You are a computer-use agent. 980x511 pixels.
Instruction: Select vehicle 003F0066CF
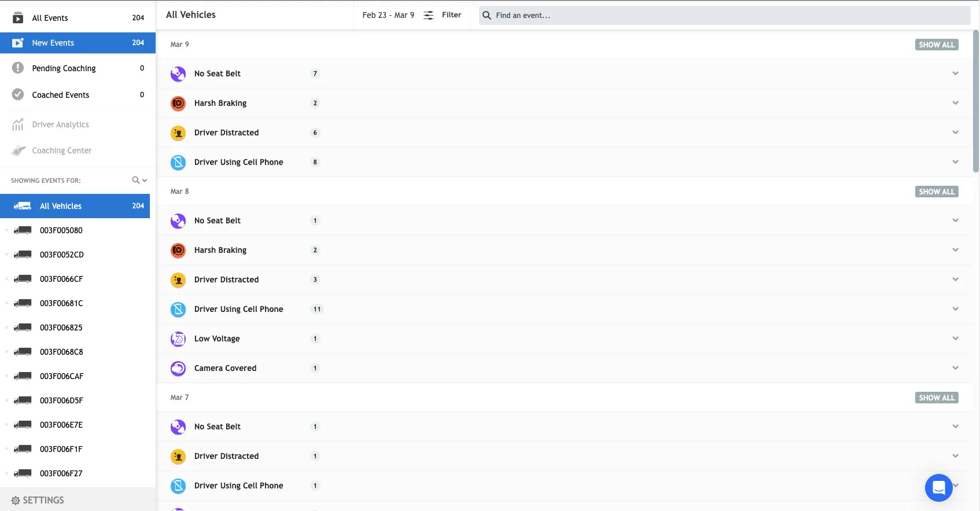click(x=75, y=279)
